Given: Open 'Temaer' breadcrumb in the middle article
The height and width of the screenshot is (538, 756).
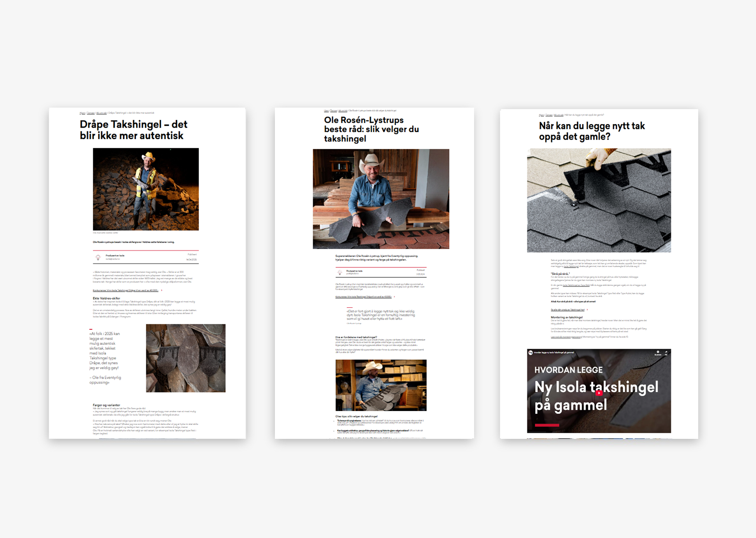Looking at the screenshot, I should (334, 111).
